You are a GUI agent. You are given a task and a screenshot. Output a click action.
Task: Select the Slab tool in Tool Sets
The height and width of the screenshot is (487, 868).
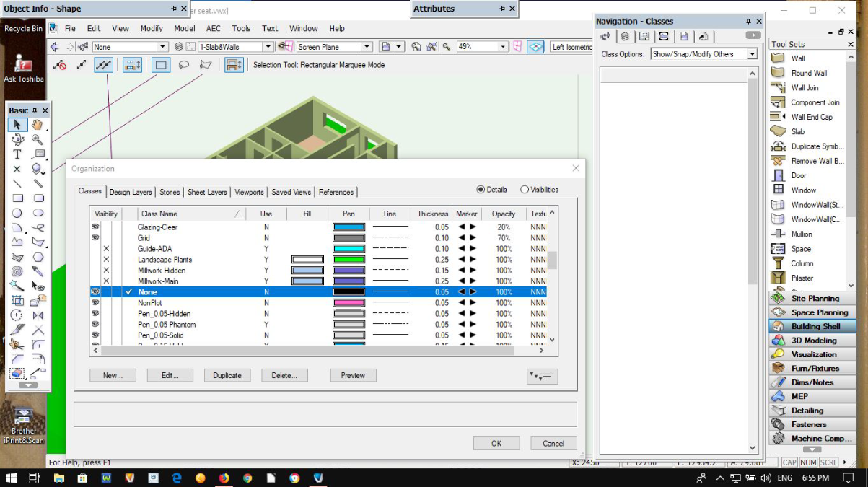click(797, 132)
